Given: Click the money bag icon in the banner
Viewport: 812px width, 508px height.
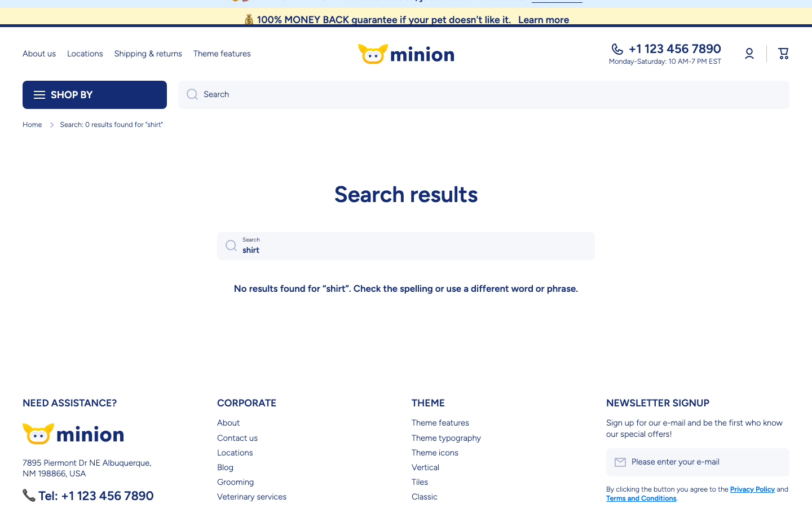Looking at the screenshot, I should click(x=249, y=20).
